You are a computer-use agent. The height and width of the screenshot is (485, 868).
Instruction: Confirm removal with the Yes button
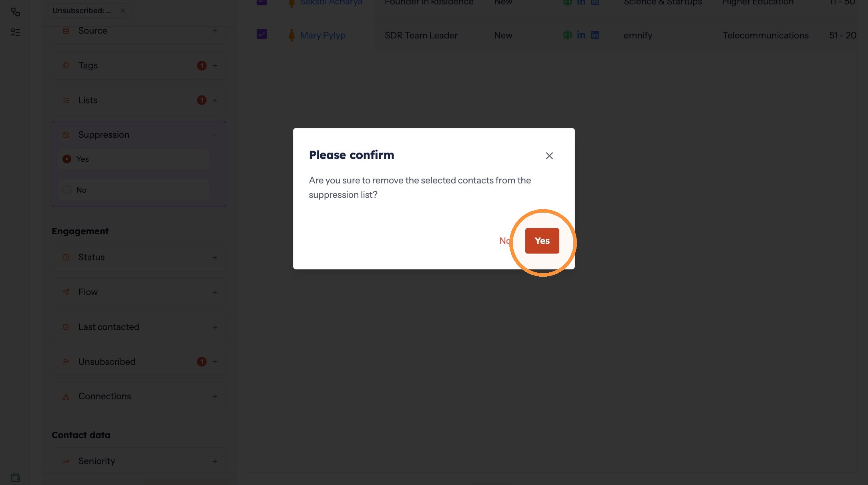(x=542, y=241)
